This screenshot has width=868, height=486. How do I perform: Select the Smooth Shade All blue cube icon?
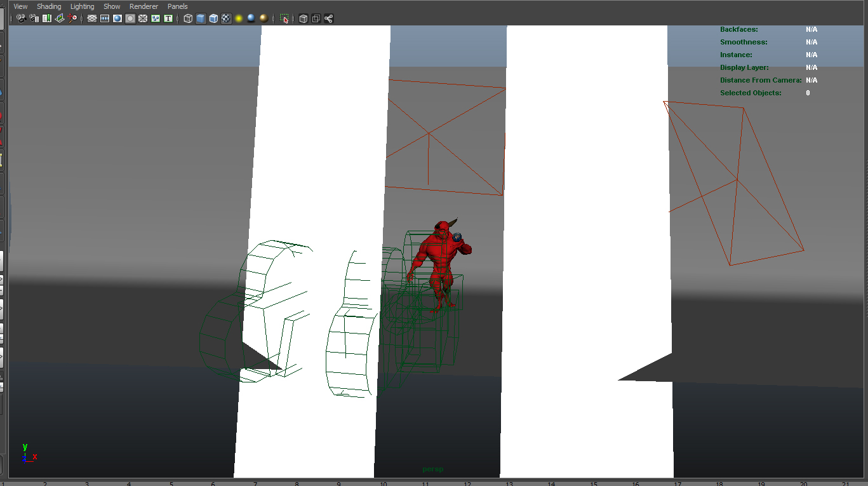click(x=201, y=18)
